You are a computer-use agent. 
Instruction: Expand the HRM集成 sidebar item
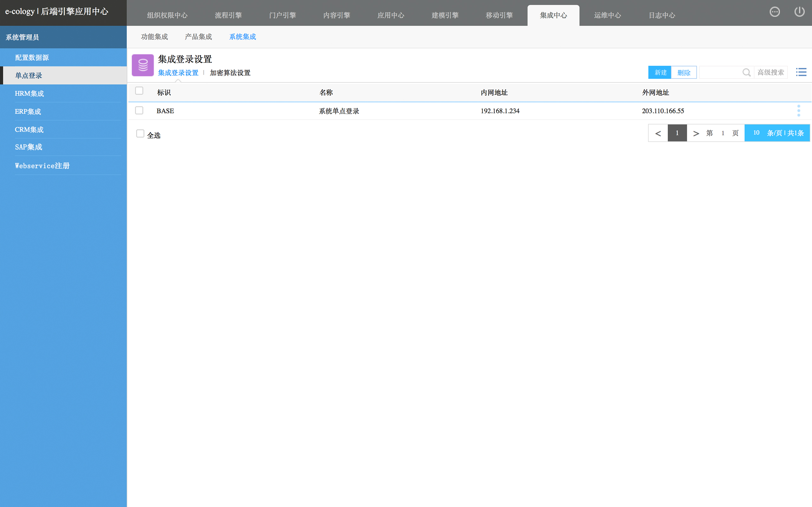[29, 93]
